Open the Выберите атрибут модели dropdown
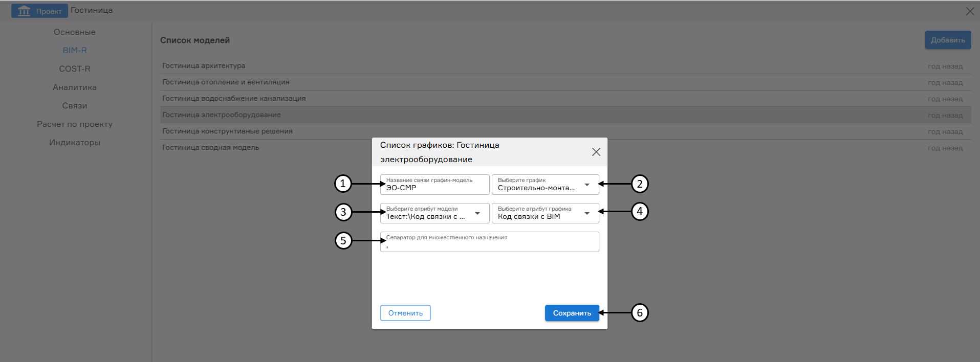 coord(477,213)
